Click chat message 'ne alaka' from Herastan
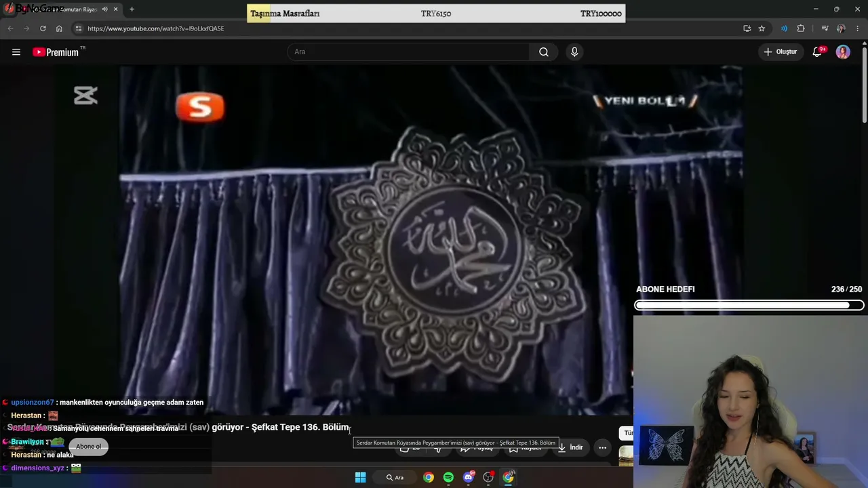 (60, 455)
